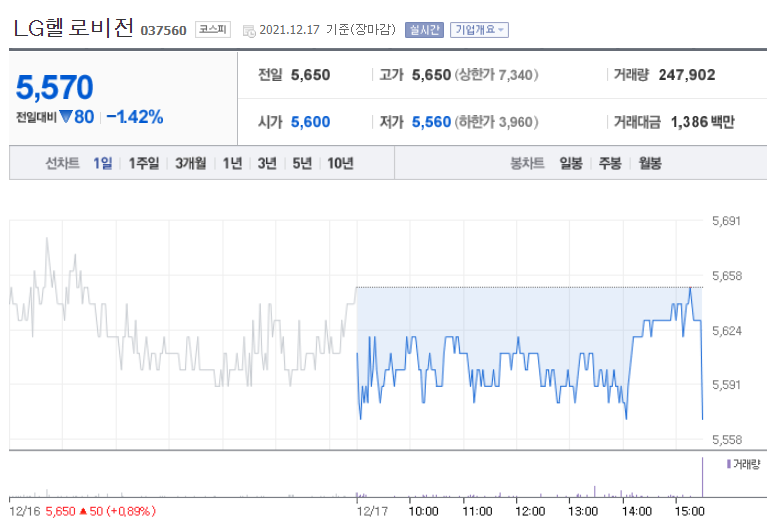Click the 거래대금 value 1,386 백만

coord(702,121)
